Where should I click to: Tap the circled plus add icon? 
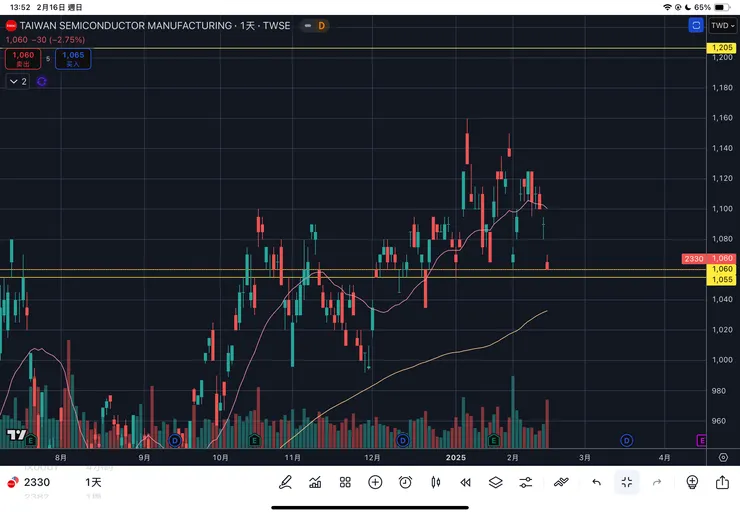[x=375, y=482]
